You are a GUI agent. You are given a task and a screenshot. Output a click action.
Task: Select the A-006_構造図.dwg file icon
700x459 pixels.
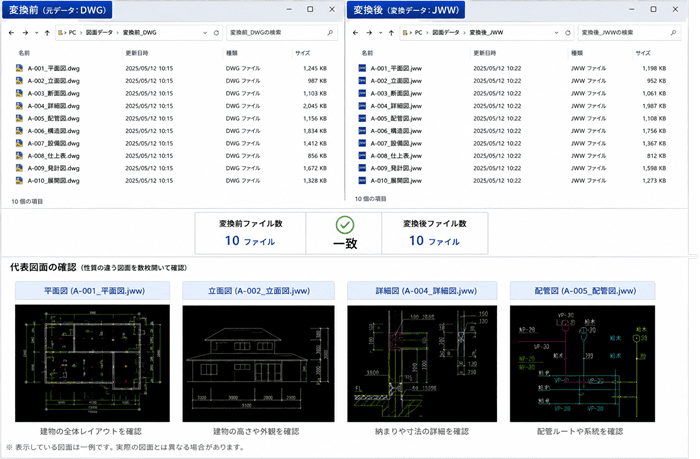click(19, 131)
